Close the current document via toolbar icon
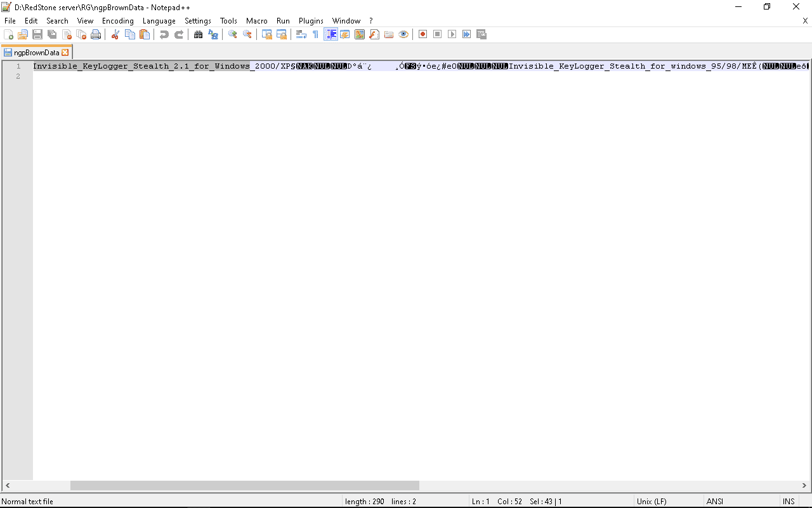This screenshot has width=812, height=508. 67,34
